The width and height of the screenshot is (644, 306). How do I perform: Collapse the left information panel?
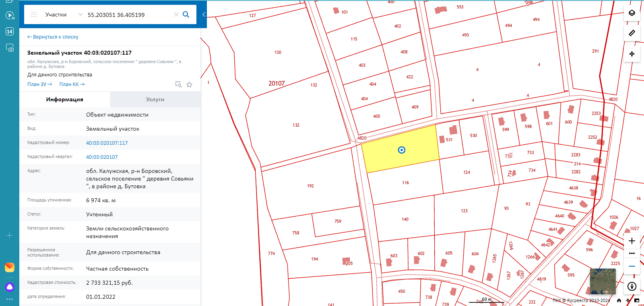point(204,14)
